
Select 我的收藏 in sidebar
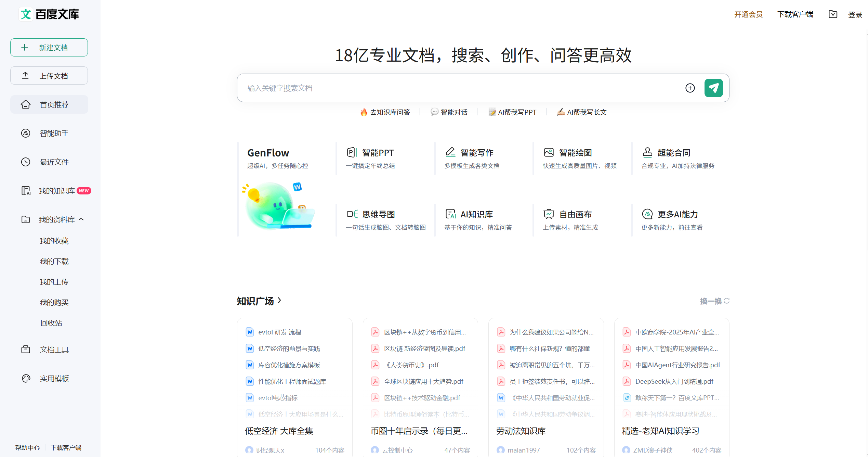click(54, 241)
